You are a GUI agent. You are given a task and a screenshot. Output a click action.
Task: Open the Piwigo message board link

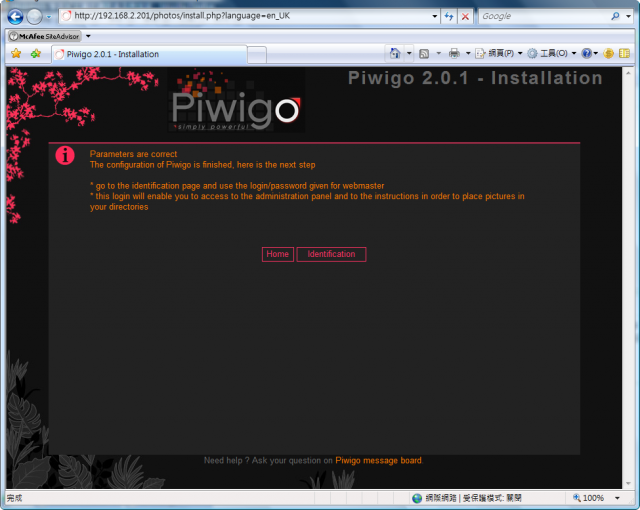378,461
